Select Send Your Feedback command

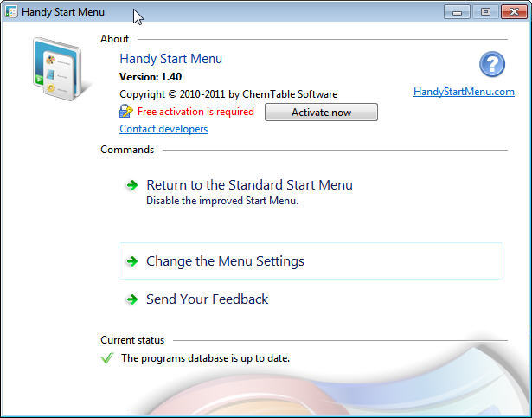[x=207, y=299]
